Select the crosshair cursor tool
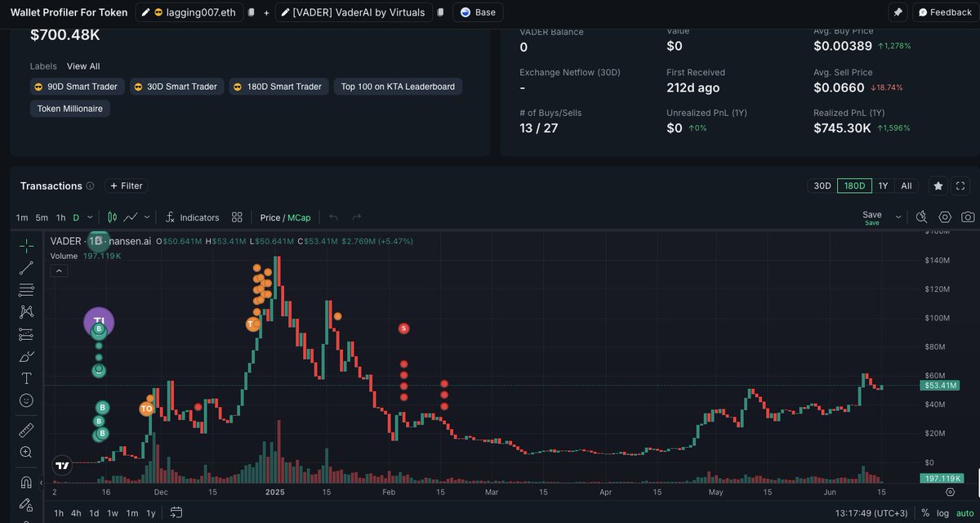 pos(26,245)
